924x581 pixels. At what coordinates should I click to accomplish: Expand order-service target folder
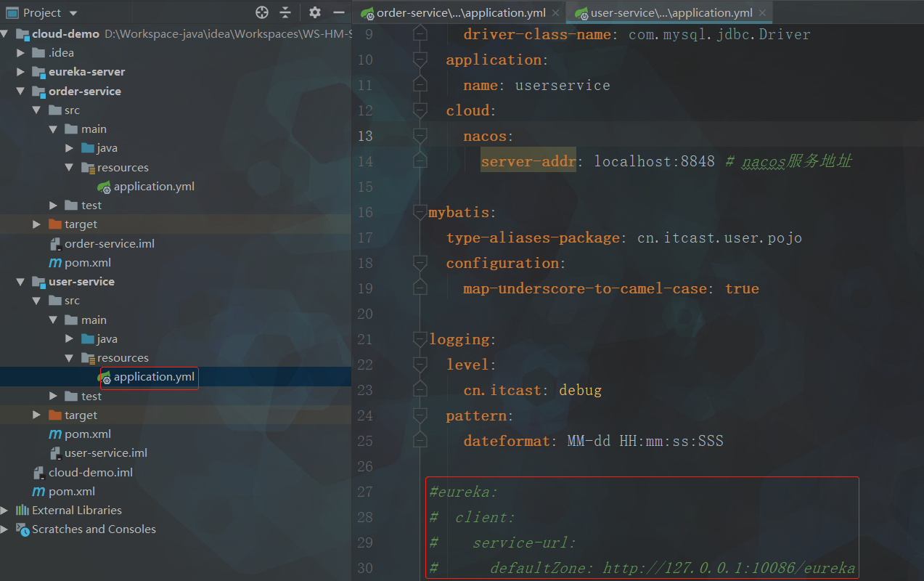pyautogui.click(x=36, y=224)
